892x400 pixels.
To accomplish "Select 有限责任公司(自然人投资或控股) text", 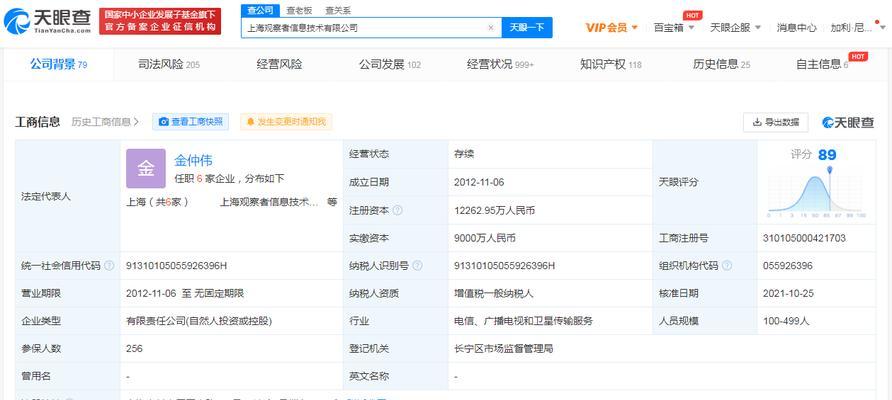I will pyautogui.click(x=199, y=321).
